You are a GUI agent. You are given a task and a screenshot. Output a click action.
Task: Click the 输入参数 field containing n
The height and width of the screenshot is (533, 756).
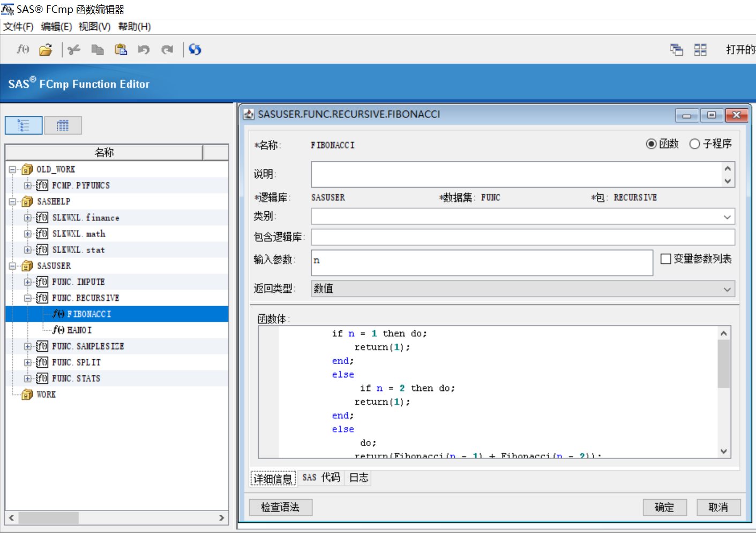(482, 263)
